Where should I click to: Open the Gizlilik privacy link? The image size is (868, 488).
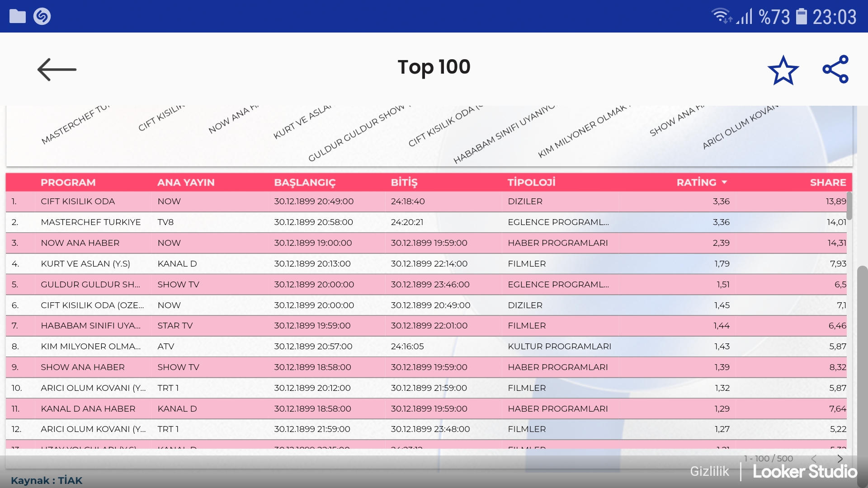[x=709, y=471]
